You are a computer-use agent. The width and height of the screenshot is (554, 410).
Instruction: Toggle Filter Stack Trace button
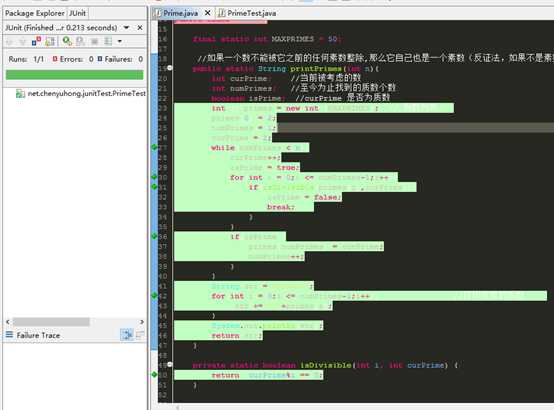pos(126,334)
